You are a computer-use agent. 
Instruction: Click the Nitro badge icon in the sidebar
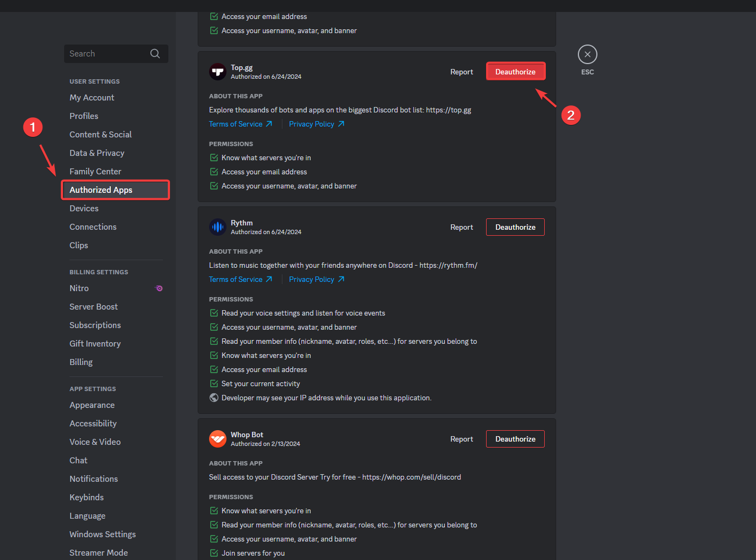point(159,288)
